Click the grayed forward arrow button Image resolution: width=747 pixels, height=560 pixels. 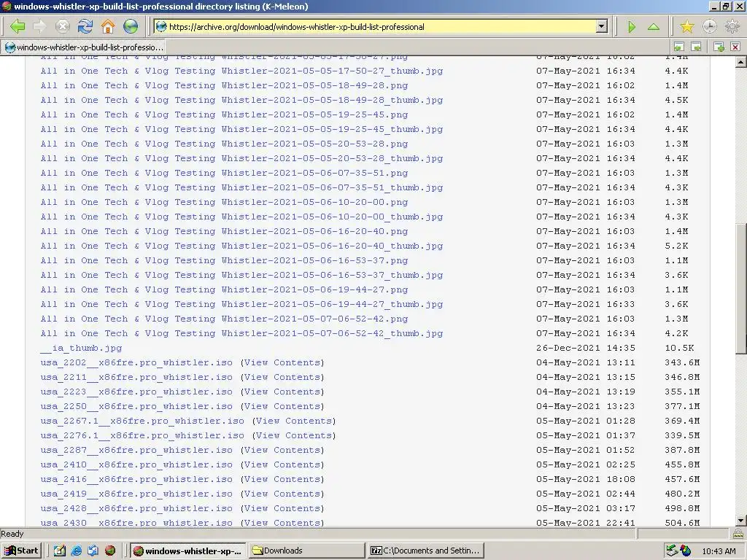40,26
